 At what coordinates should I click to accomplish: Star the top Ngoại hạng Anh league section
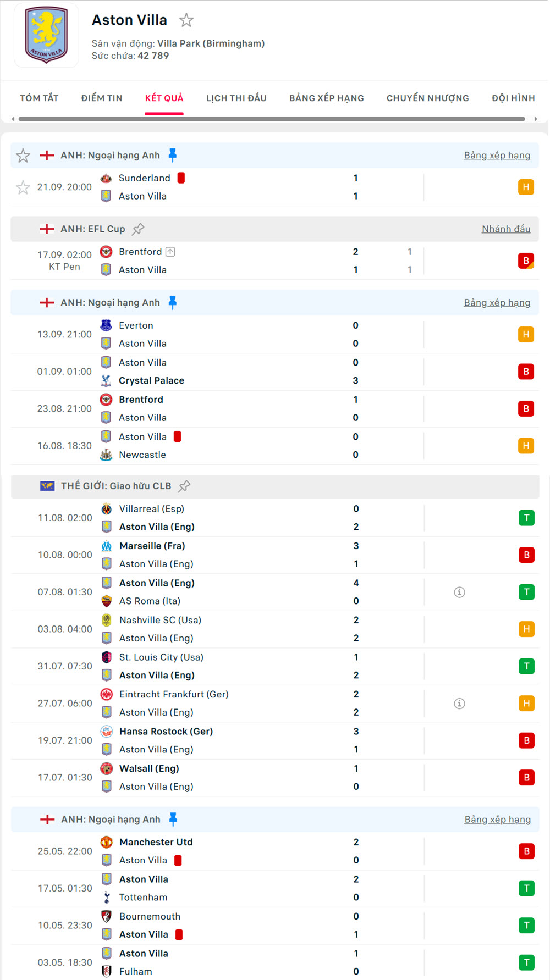point(23,156)
